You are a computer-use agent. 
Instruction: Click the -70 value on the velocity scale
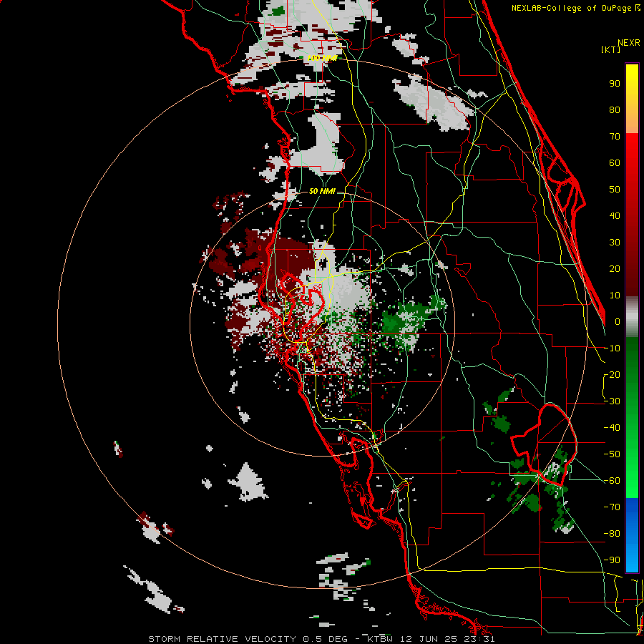tap(612, 507)
